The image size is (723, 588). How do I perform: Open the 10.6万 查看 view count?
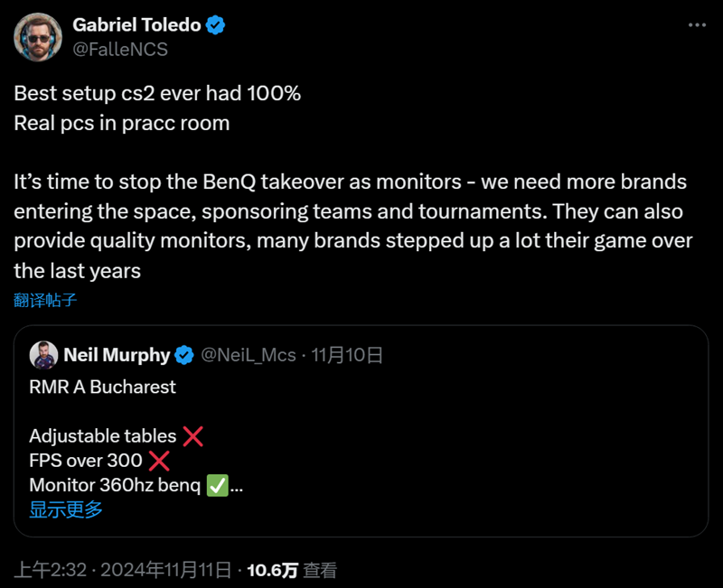pos(292,570)
